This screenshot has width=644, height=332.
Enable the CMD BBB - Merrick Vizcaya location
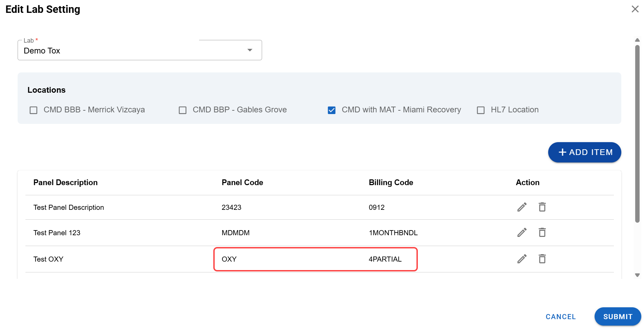coord(33,110)
